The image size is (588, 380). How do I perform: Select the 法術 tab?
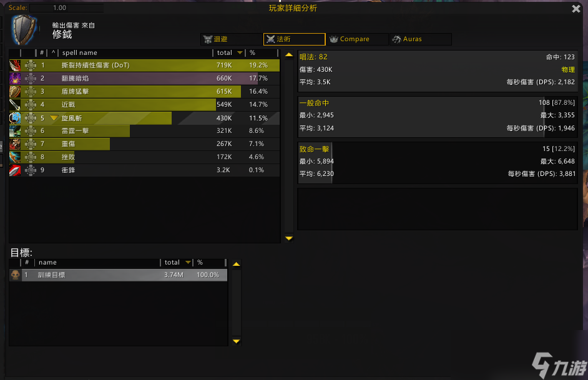(x=295, y=39)
